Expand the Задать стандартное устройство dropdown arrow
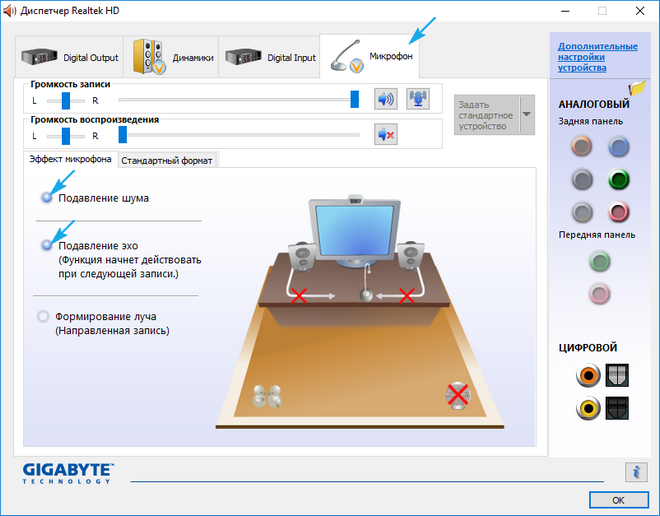 pyautogui.click(x=527, y=113)
